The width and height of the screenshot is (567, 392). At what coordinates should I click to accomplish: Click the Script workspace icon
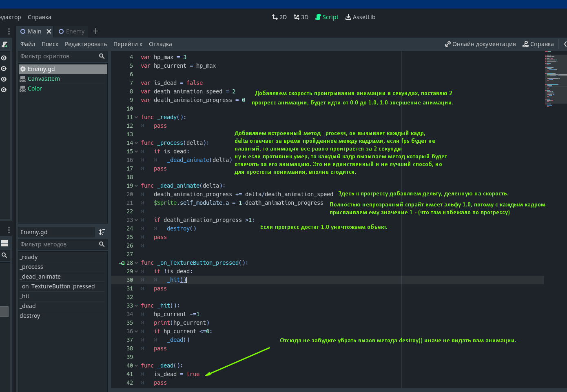(x=318, y=17)
